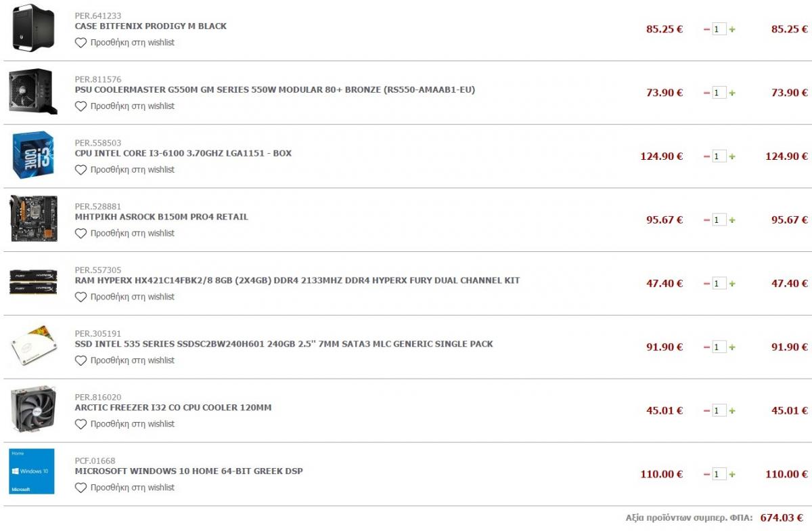
Task: Click quantity field for Coolermaster PSU
Action: [719, 93]
